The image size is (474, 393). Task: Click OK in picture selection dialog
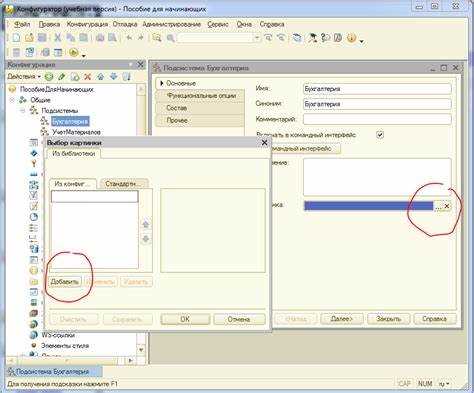(185, 319)
